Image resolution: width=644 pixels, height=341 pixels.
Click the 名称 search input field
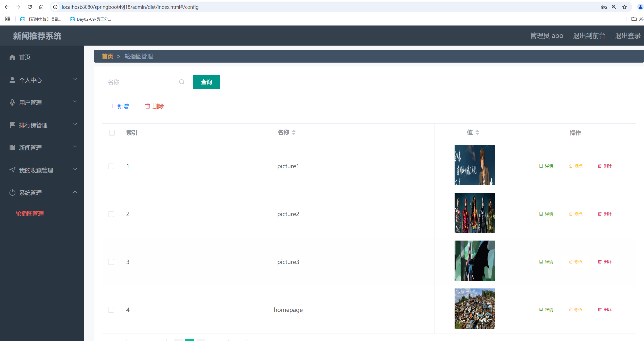[145, 82]
